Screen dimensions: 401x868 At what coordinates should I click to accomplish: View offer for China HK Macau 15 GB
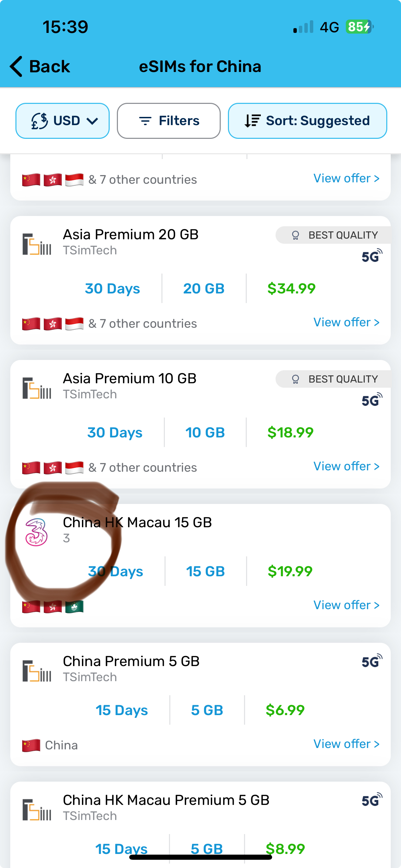coord(346,605)
